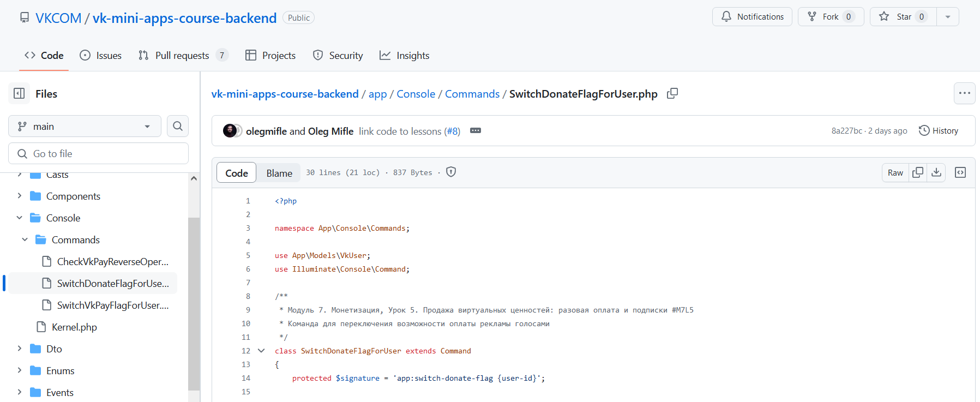This screenshot has width=980, height=402.
Task: Open the VKCOM organization link
Action: click(58, 18)
